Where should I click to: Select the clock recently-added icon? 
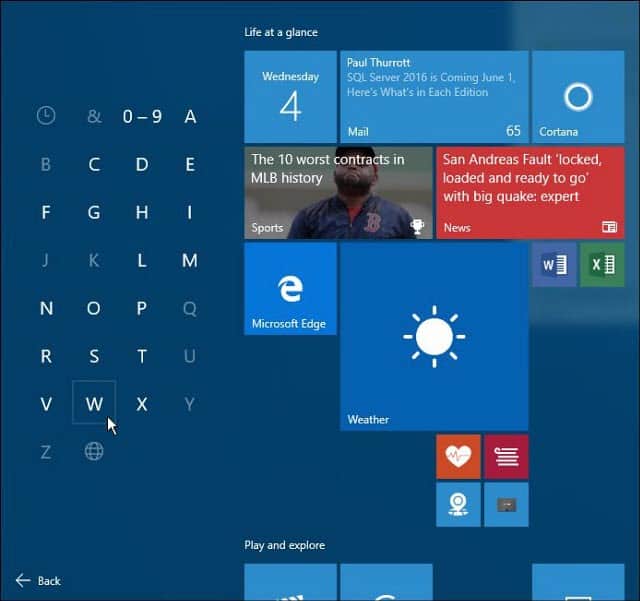coord(46,116)
